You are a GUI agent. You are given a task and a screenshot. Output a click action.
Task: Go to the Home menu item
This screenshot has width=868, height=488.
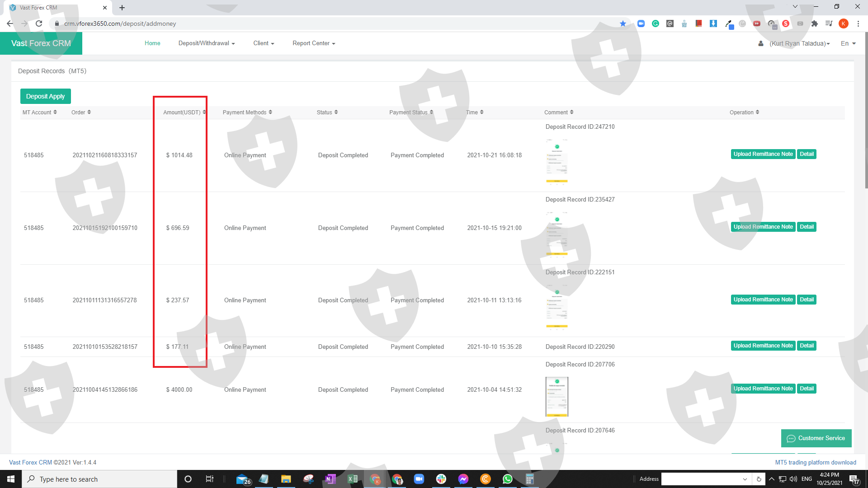pos(152,43)
